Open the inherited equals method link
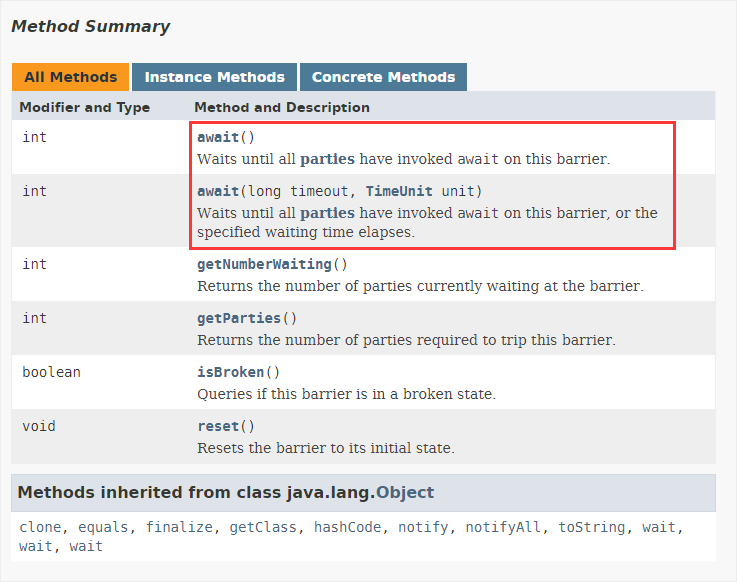Screen dimensions: 737x584 point(102,526)
